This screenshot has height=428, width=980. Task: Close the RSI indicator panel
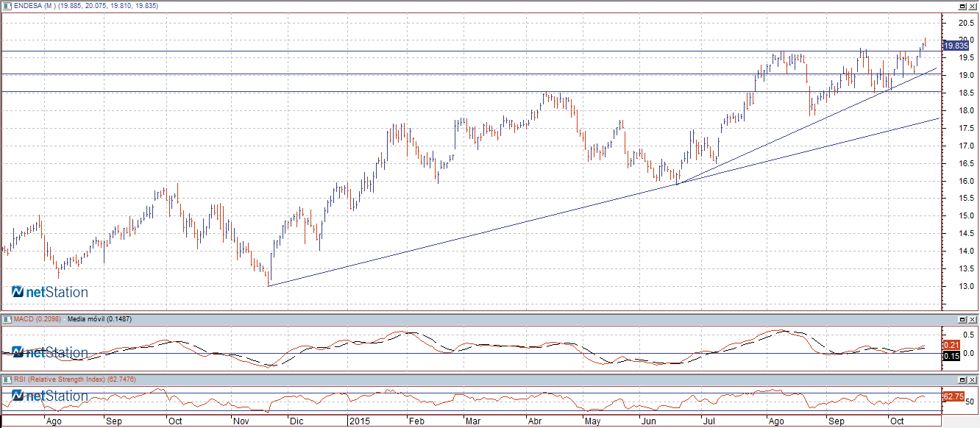972,379
